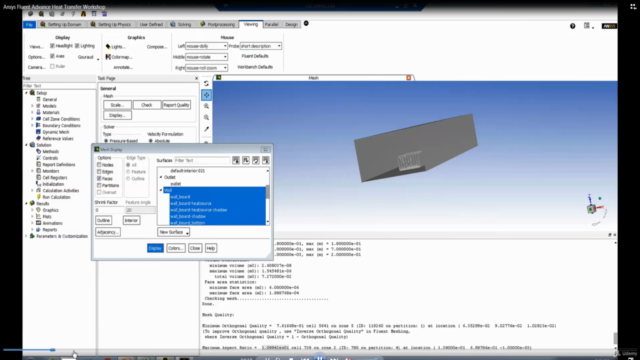Click the Display button in Mesh Display

[155, 248]
